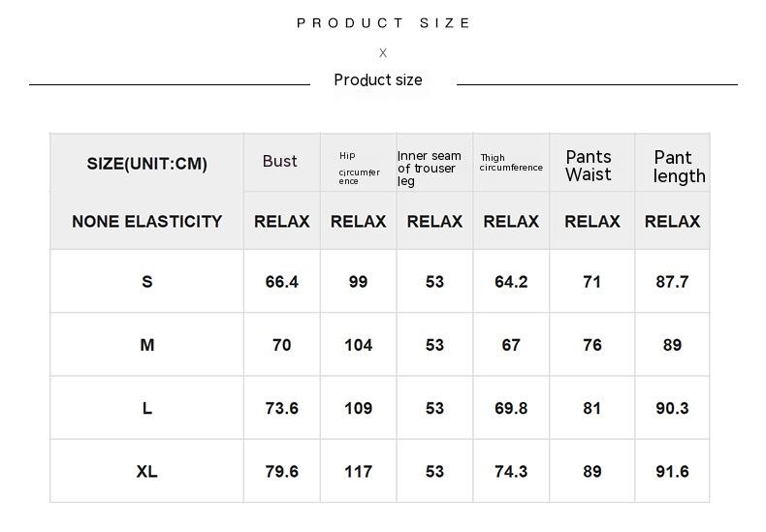Click the Thigh circumference column header

[x=511, y=162]
